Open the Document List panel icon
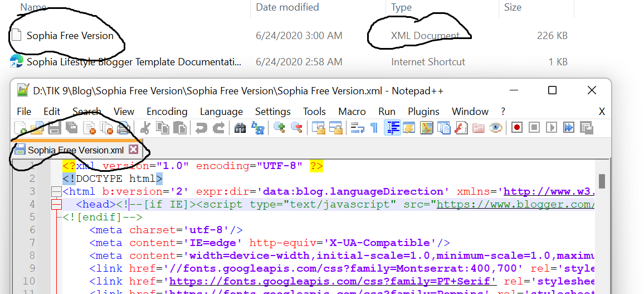The image size is (644, 294). pyautogui.click(x=443, y=128)
